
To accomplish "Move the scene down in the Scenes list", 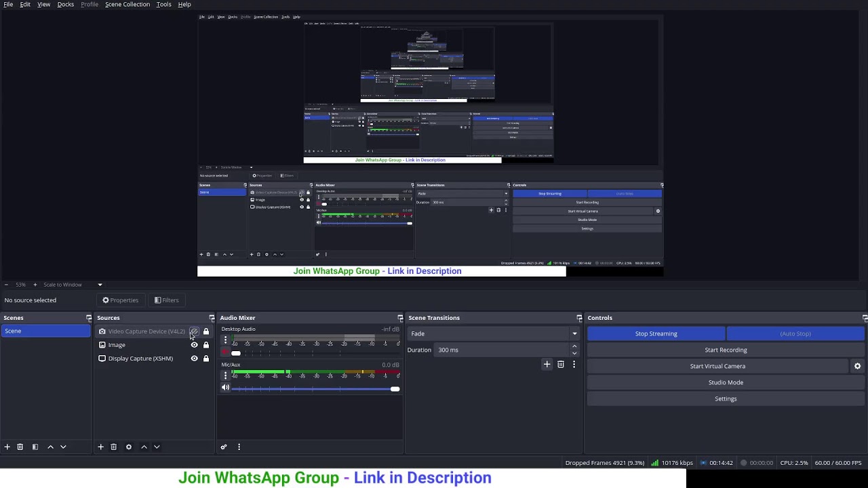I will point(63,447).
